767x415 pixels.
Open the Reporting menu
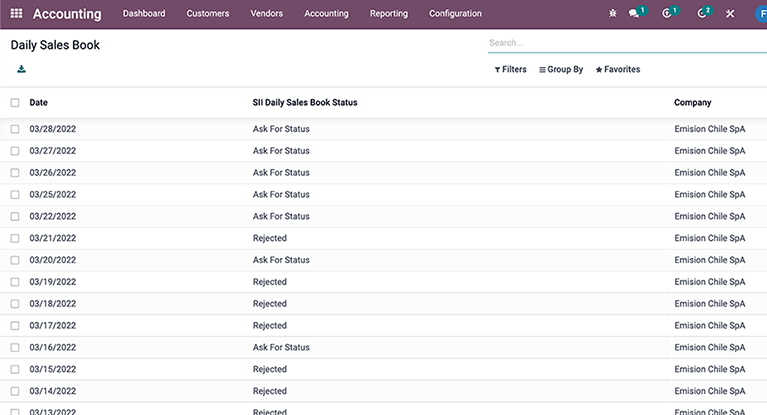point(388,14)
